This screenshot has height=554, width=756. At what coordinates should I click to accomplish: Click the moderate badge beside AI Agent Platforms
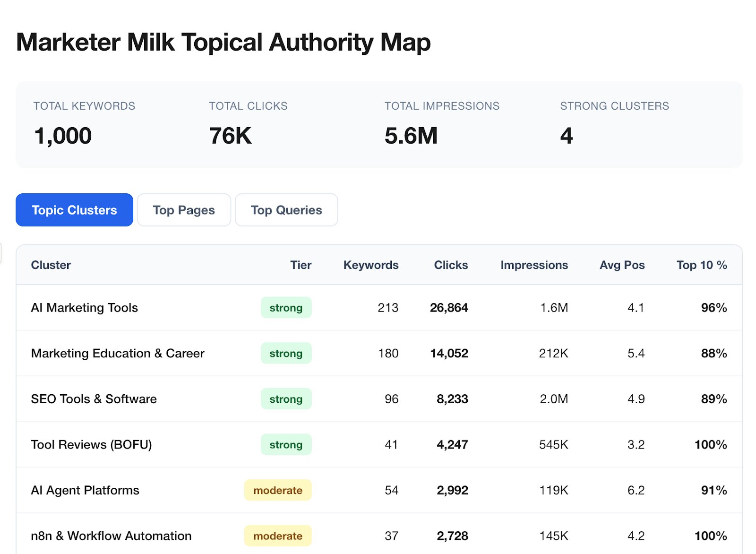click(277, 490)
